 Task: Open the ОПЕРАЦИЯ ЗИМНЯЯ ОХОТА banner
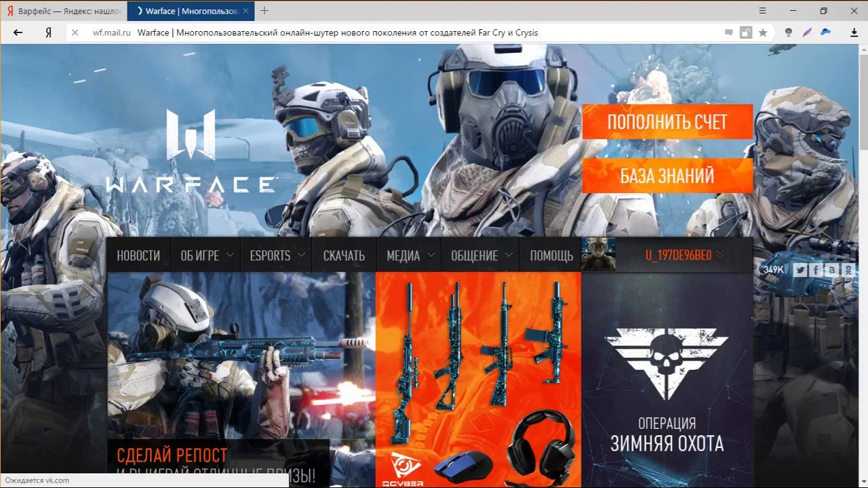[667, 380]
